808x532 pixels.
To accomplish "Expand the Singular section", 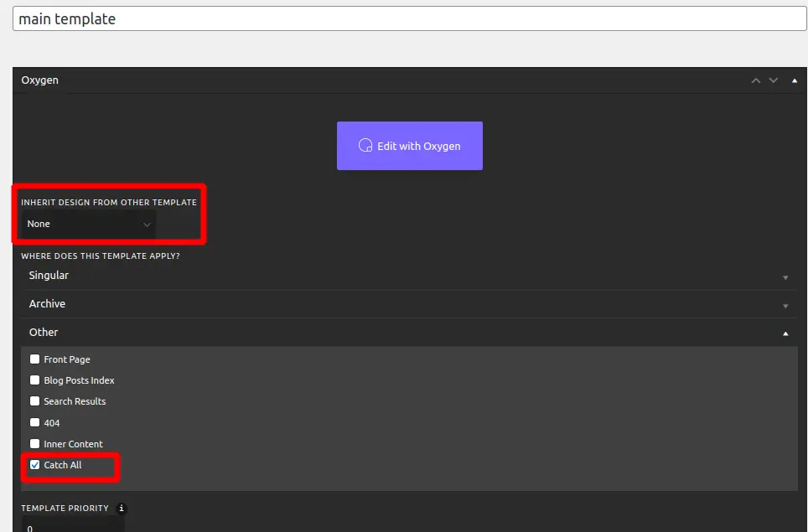I will pyautogui.click(x=408, y=276).
